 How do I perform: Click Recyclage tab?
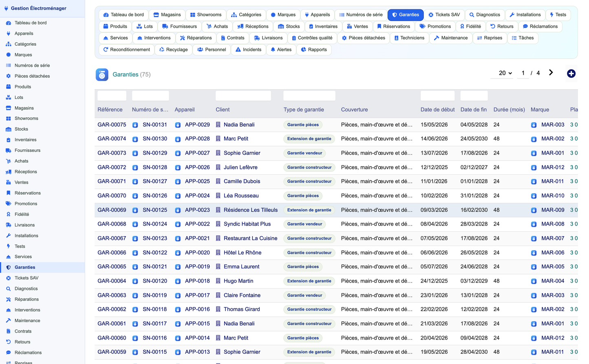click(x=174, y=50)
